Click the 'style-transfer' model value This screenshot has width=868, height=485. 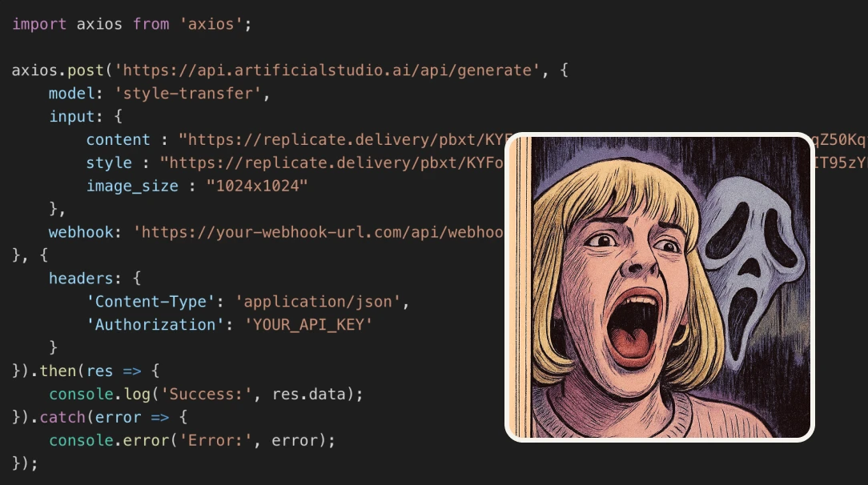(x=187, y=94)
